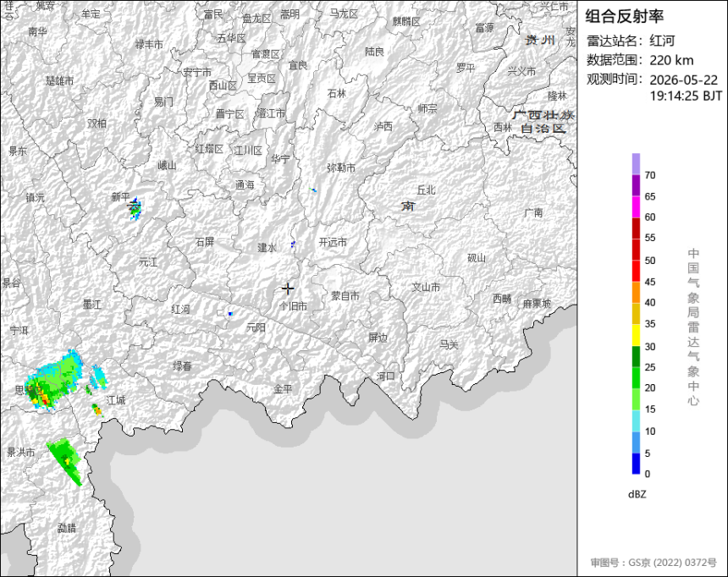
Task: Click the orange 40–45 dBZ legend band
Action: pyautogui.click(x=636, y=293)
